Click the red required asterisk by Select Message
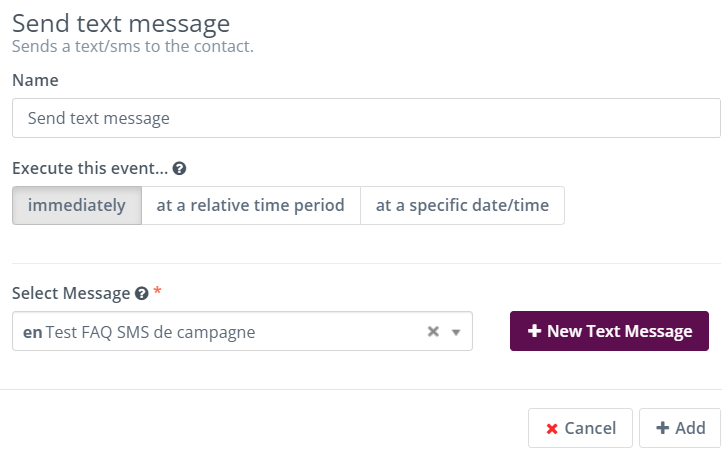 point(157,290)
